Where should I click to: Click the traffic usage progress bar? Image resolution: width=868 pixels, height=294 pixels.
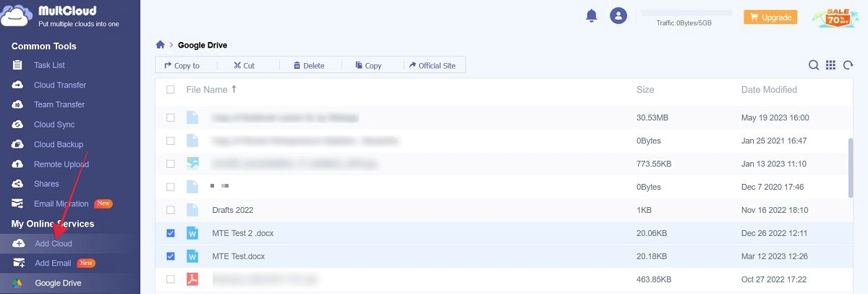click(x=686, y=13)
